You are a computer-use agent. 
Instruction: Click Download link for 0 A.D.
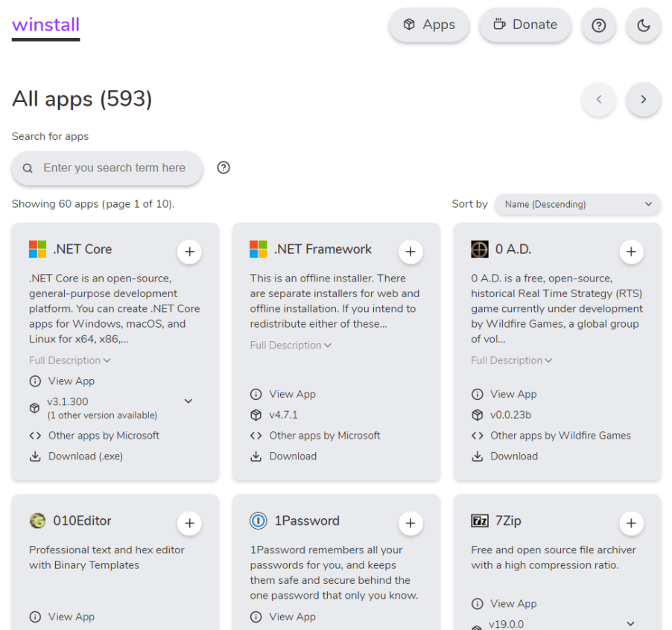pyautogui.click(x=504, y=456)
